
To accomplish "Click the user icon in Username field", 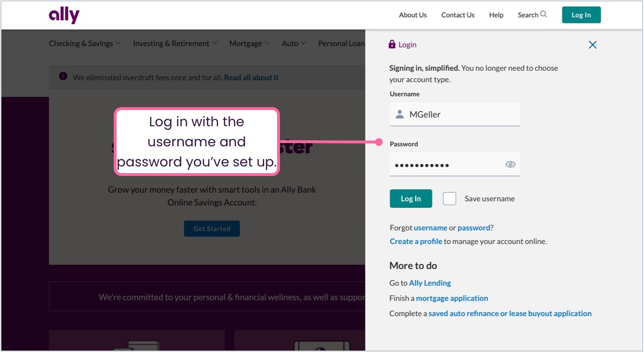I will pyautogui.click(x=400, y=114).
